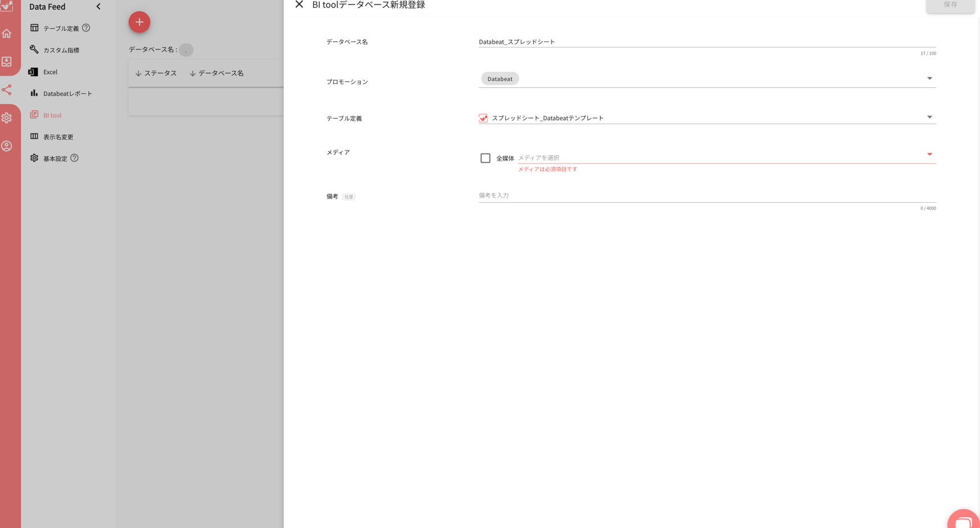980x528 pixels.
Task: Open the テーブル定義 template dropdown
Action: (929, 117)
